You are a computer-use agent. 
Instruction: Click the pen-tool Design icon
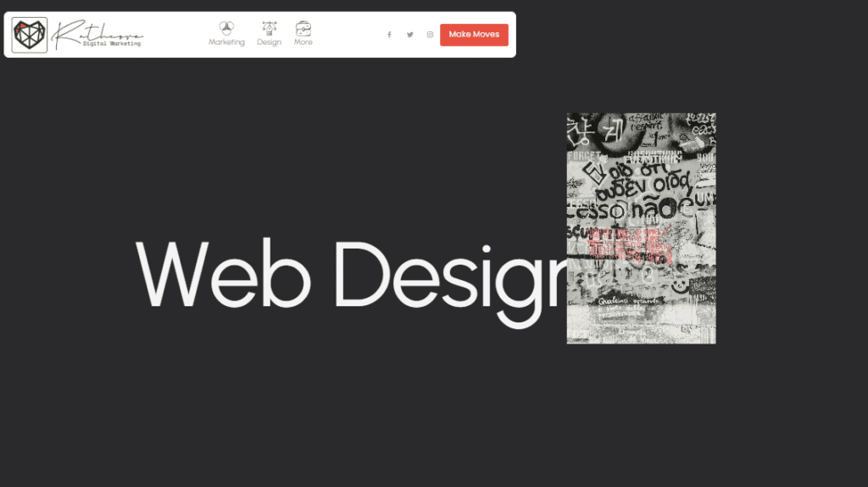click(269, 28)
